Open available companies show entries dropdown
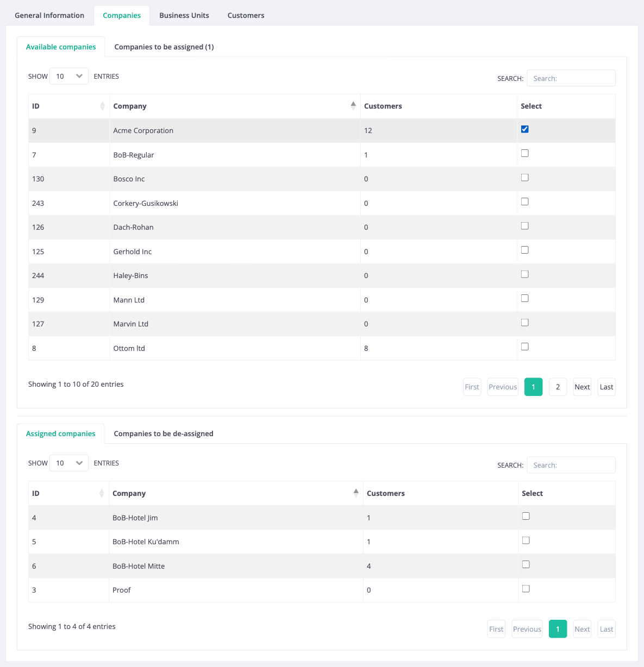 tap(69, 76)
